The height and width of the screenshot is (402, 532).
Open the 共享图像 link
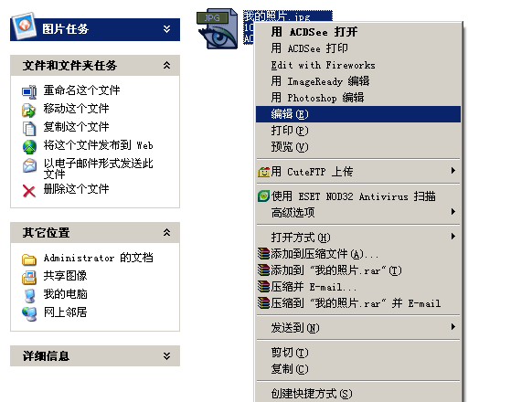[x=65, y=276]
